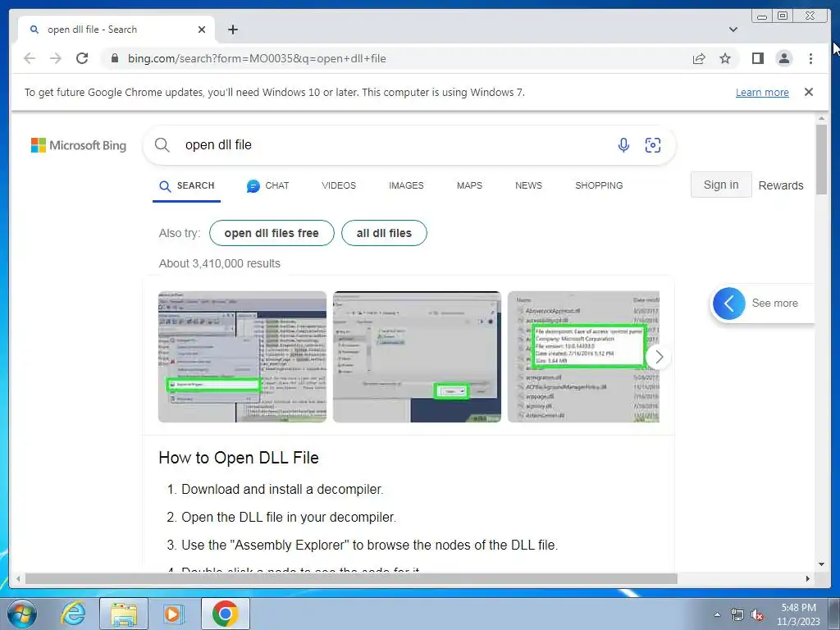
Task: Click vertical scrollbar up arrow
Action: click(x=821, y=118)
